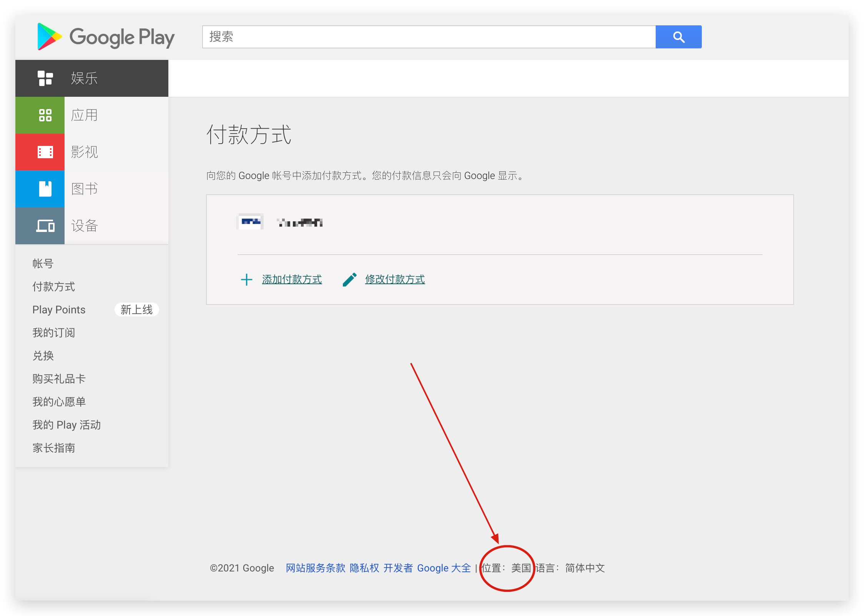This screenshot has width=864, height=616.
Task: Click the Entertainment (娱乐) icon
Action: coord(45,78)
